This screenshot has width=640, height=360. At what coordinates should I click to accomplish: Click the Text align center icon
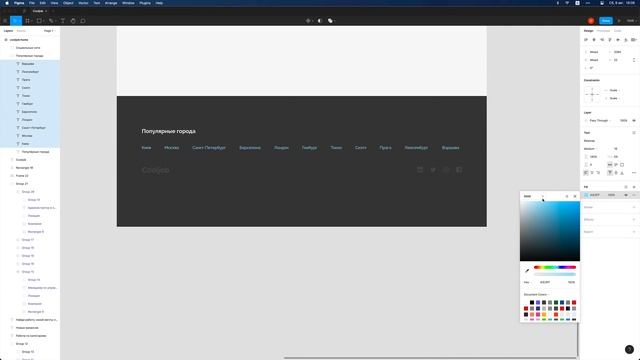(x=592, y=173)
